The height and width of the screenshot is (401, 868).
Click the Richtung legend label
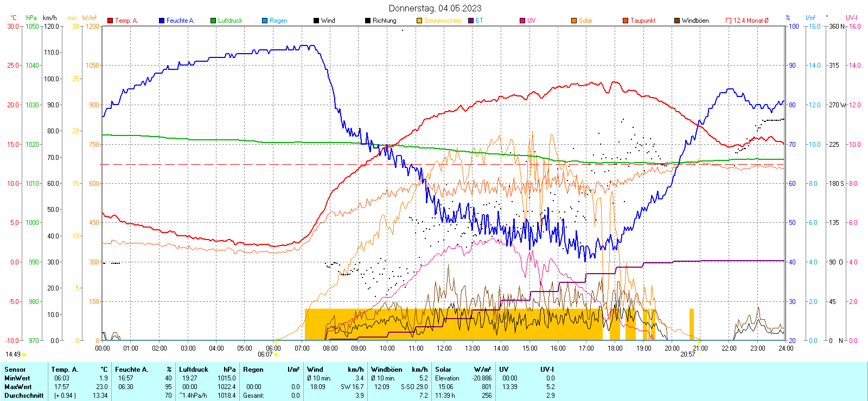click(384, 21)
